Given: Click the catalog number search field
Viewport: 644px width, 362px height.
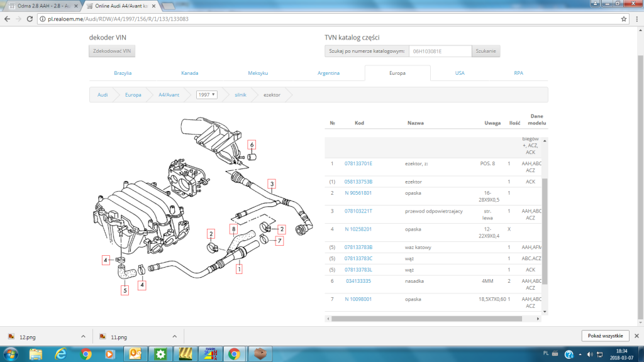Looking at the screenshot, I should point(440,52).
